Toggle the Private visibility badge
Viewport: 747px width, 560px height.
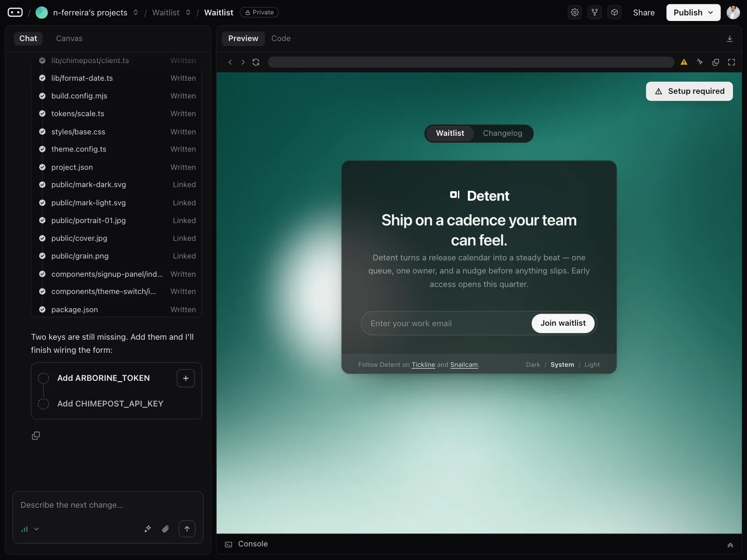(x=259, y=13)
